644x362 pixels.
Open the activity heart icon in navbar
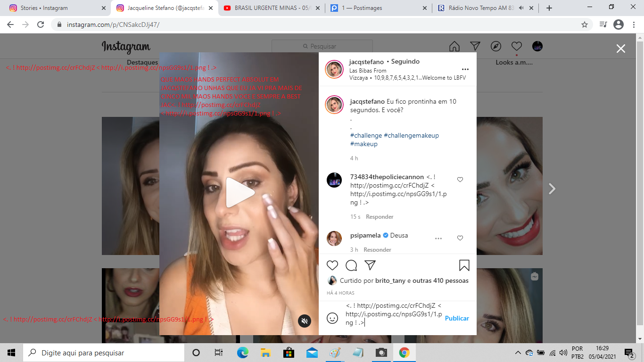click(x=517, y=46)
